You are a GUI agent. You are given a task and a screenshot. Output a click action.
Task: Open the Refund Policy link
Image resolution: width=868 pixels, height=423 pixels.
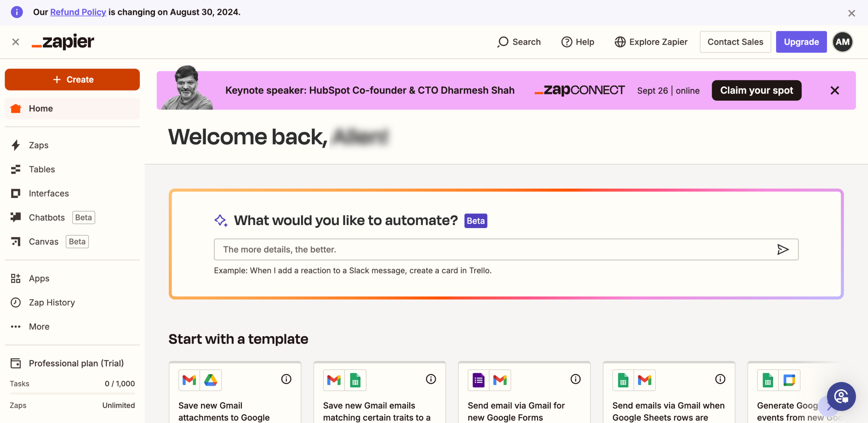78,12
